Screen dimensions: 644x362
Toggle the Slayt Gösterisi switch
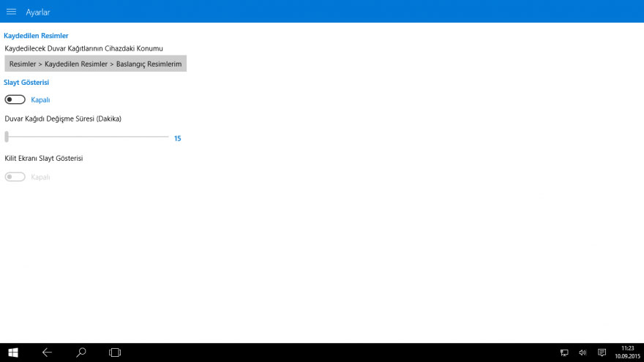(15, 99)
